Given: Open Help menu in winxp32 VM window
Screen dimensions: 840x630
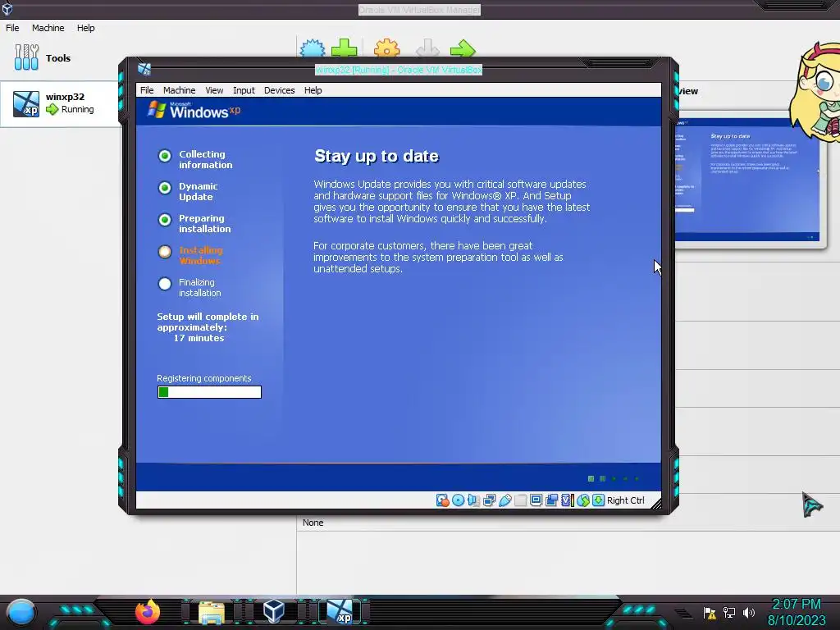Looking at the screenshot, I should [x=313, y=90].
